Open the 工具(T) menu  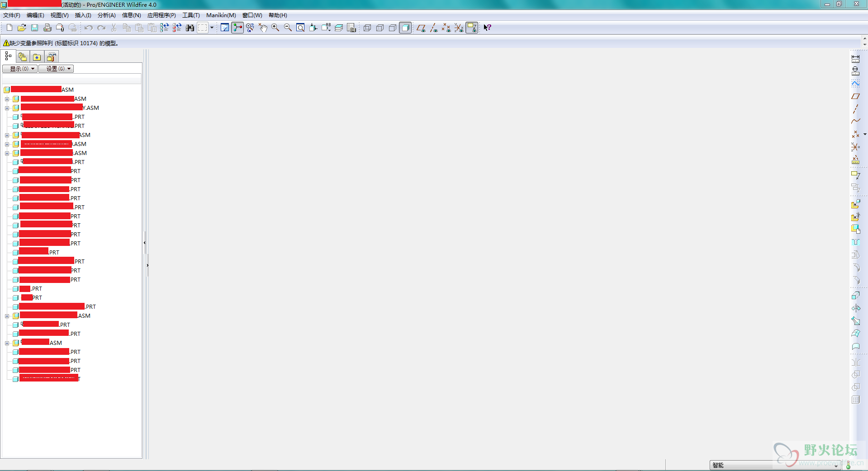point(191,15)
